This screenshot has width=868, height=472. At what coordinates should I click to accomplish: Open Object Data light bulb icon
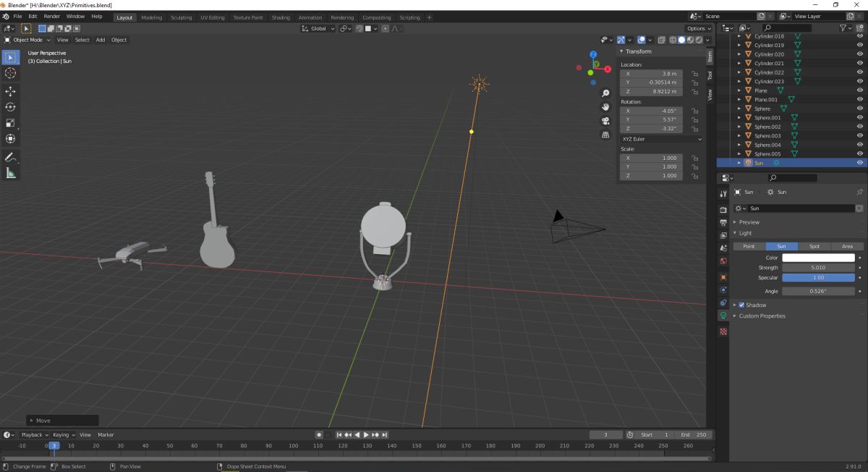(x=723, y=316)
